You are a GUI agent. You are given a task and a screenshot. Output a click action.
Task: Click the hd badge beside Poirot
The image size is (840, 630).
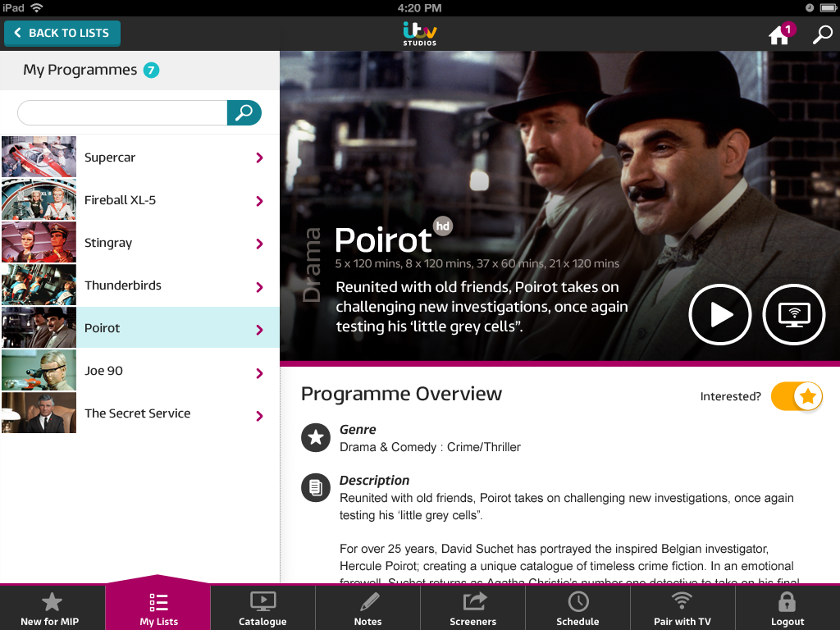pos(442,226)
